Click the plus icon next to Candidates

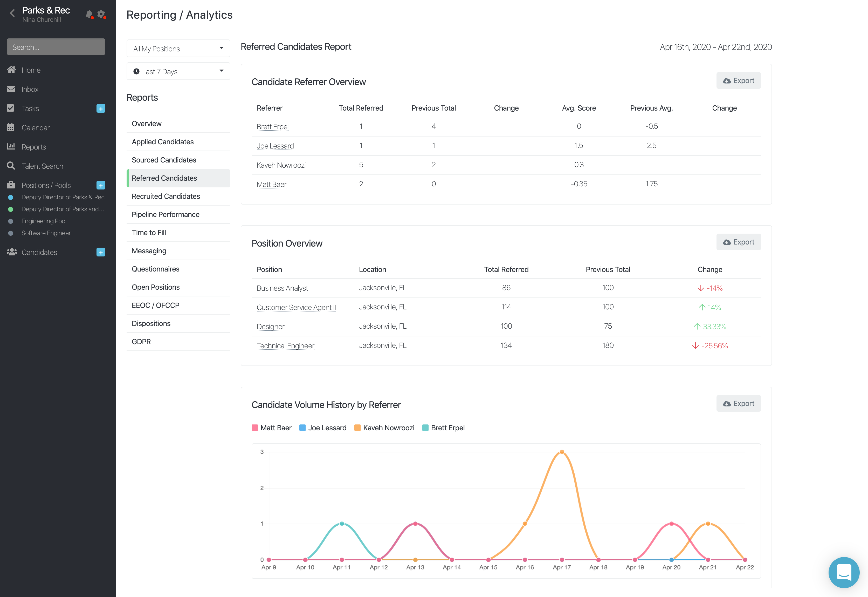coord(101,252)
